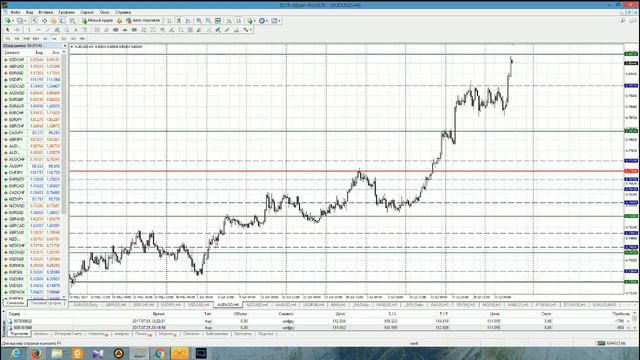
Task: Click the Новый ордер button
Action: click(x=97, y=20)
